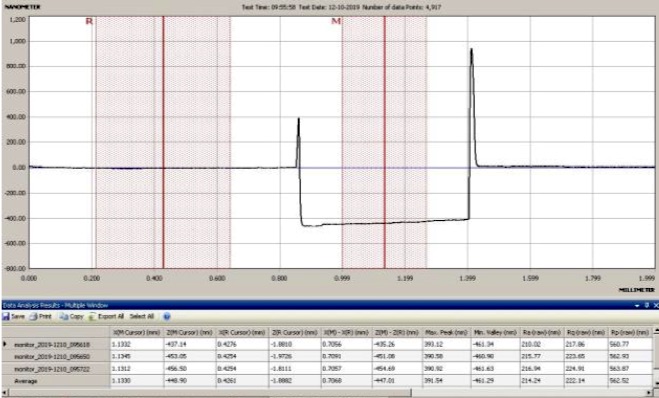Click the Min. Valley (nm) column header
The height and width of the screenshot is (398, 659).
click(496, 332)
